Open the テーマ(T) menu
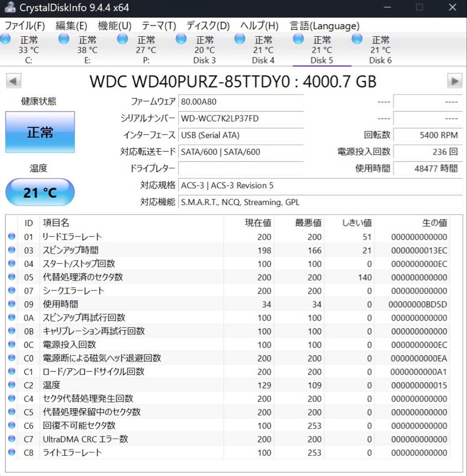This screenshot has height=476, width=467. (159, 26)
